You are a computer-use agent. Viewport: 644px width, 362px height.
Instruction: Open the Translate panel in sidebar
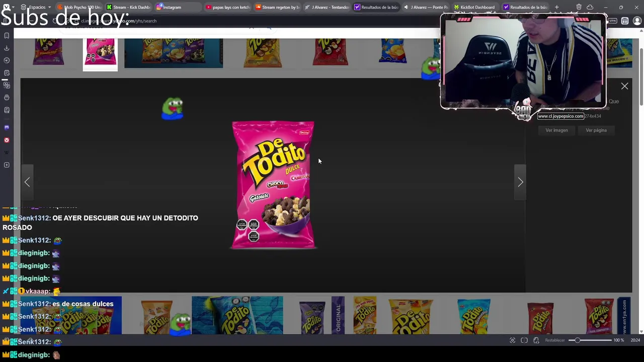7,85
